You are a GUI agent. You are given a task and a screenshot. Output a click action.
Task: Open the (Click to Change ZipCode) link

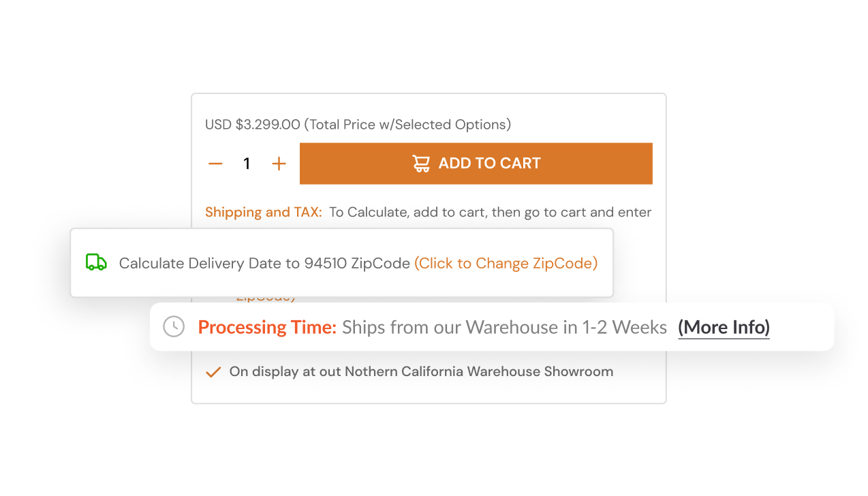pos(506,263)
